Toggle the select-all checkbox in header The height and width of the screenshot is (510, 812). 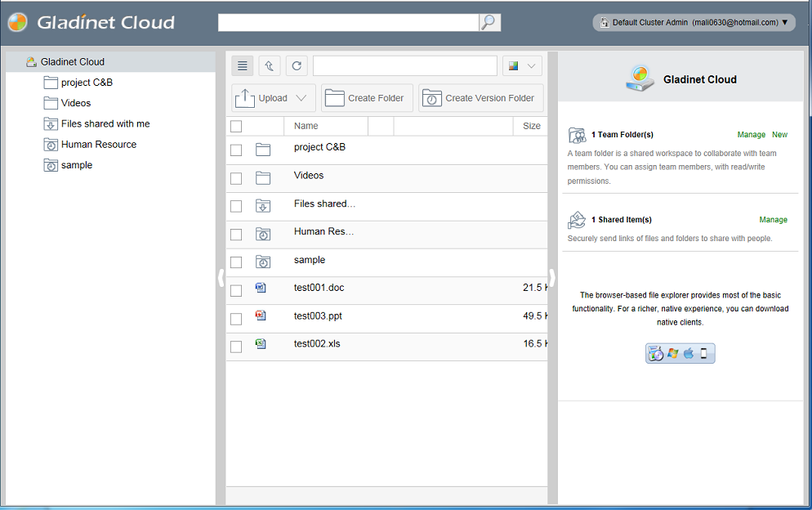[x=236, y=127]
